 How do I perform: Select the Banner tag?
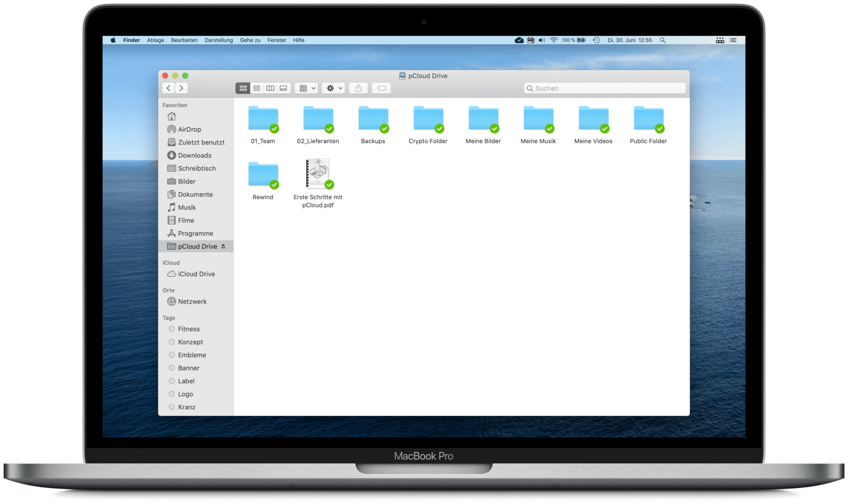(x=196, y=368)
